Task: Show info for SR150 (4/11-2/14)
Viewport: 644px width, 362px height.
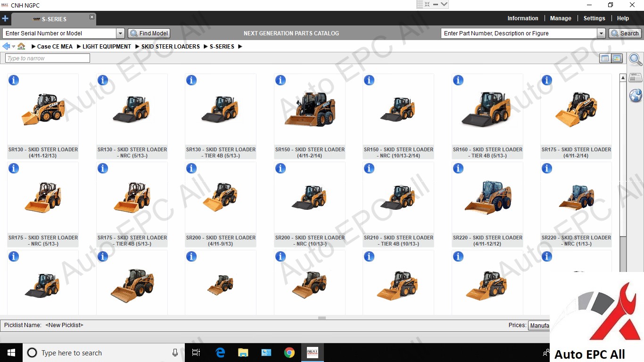Action: point(281,80)
